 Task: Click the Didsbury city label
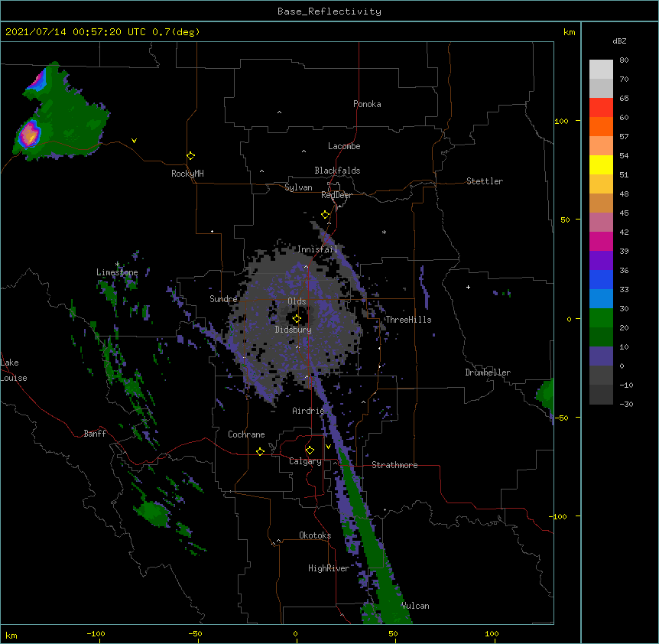pyautogui.click(x=293, y=330)
